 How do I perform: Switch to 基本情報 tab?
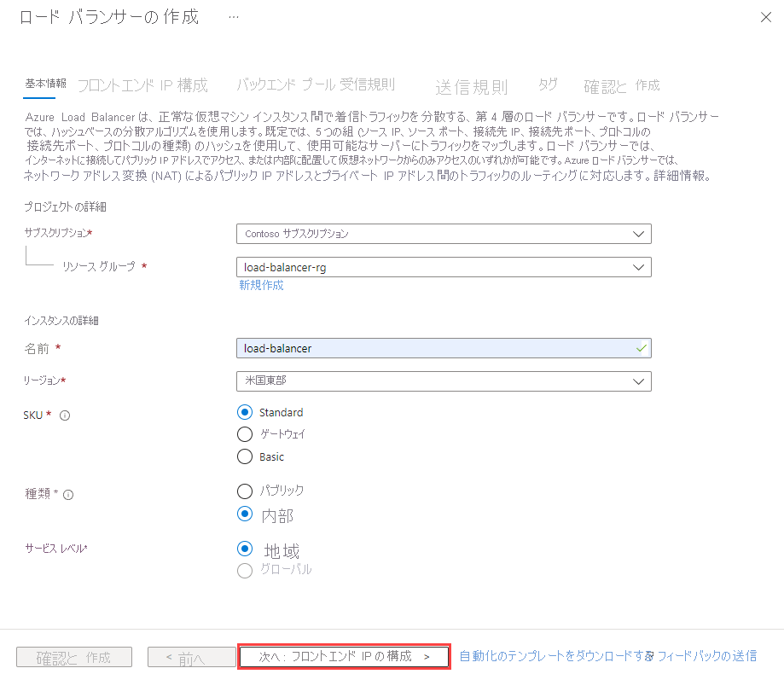[45, 84]
